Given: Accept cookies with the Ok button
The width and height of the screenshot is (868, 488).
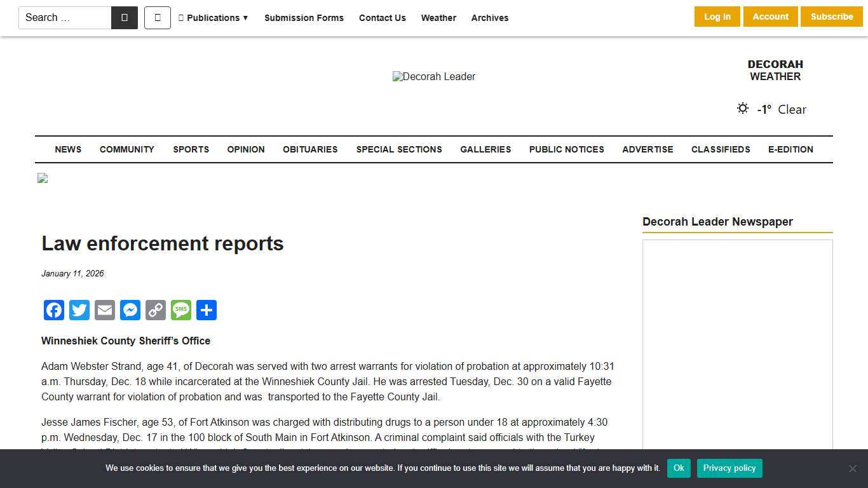Looking at the screenshot, I should pyautogui.click(x=678, y=468).
